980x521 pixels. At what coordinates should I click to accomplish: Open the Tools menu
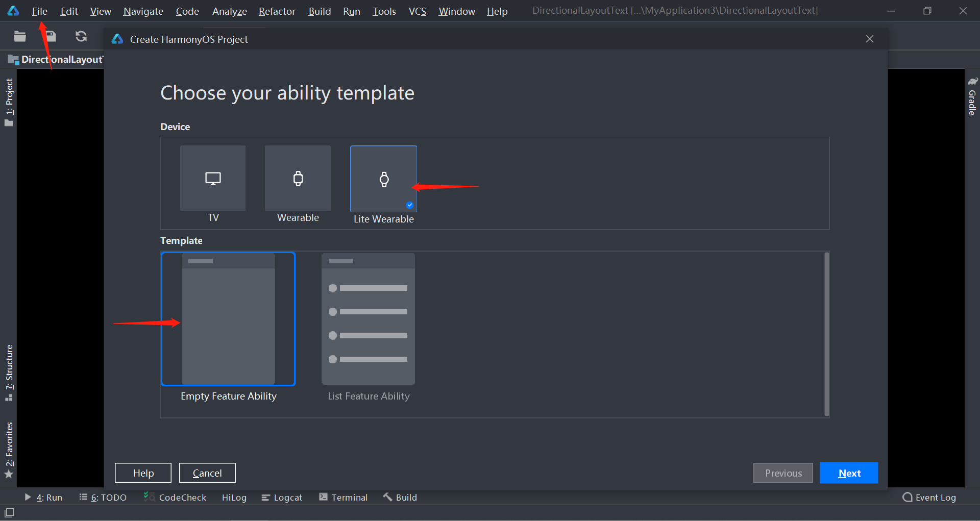pyautogui.click(x=384, y=11)
